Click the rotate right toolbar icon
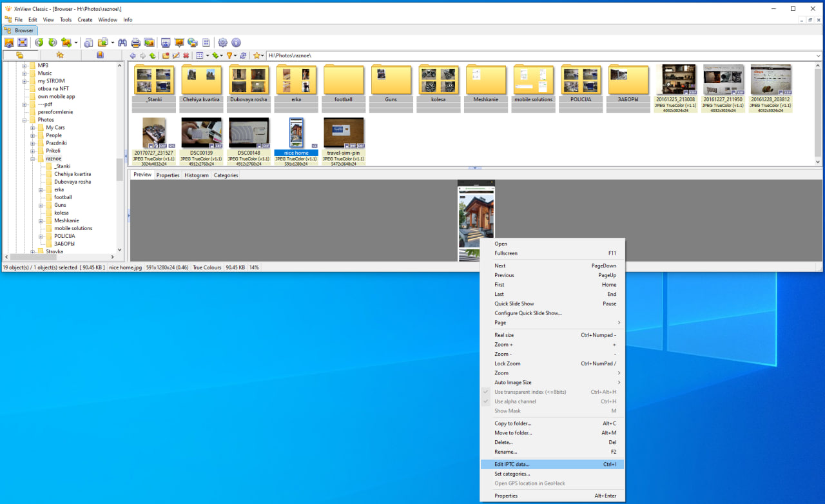This screenshot has width=825, height=504. 52,43
